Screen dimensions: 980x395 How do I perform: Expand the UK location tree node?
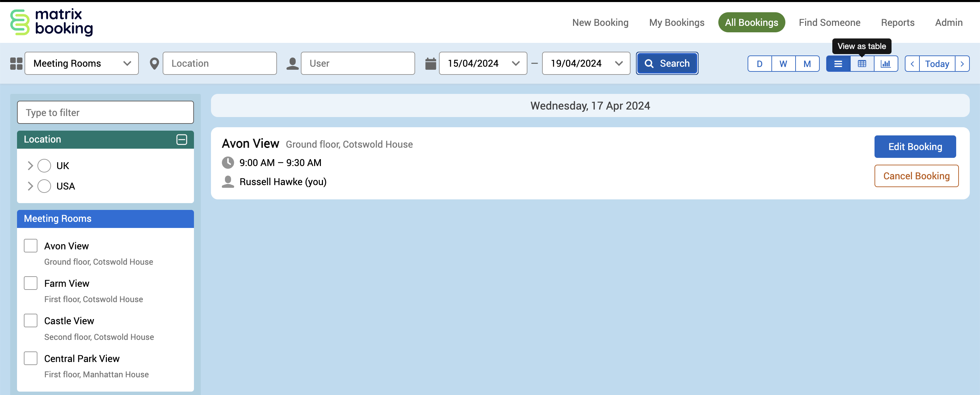pos(30,166)
